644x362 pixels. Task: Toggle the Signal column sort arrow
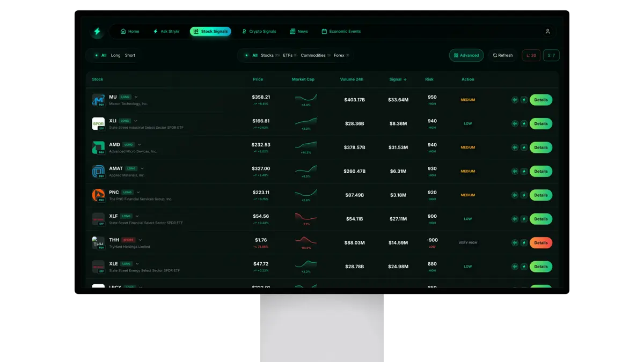click(x=406, y=79)
